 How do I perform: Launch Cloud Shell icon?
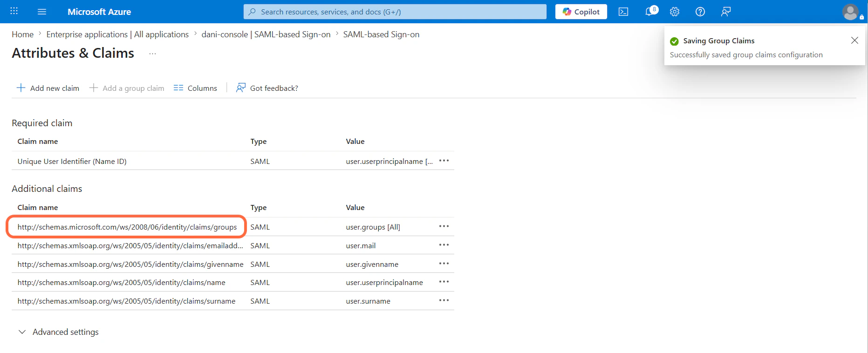point(623,12)
